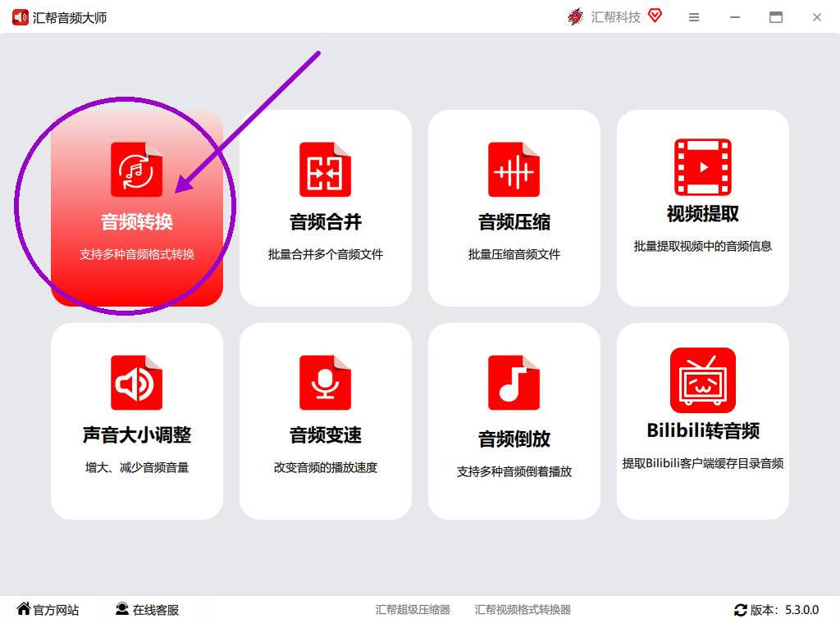This screenshot has width=840, height=623.
Task: Click 批量压缩音频文件 description
Action: coord(514,254)
